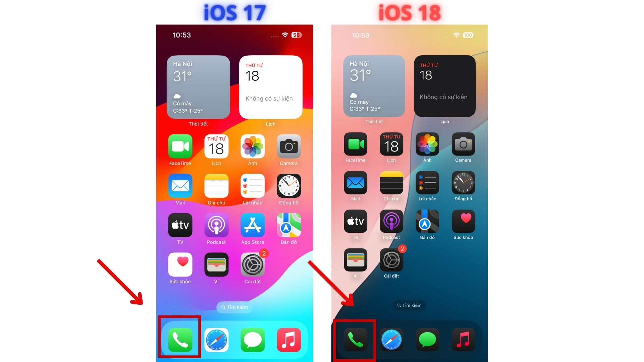
Task: Tap Safari browser in iOS 17 dock
Action: coord(217,334)
